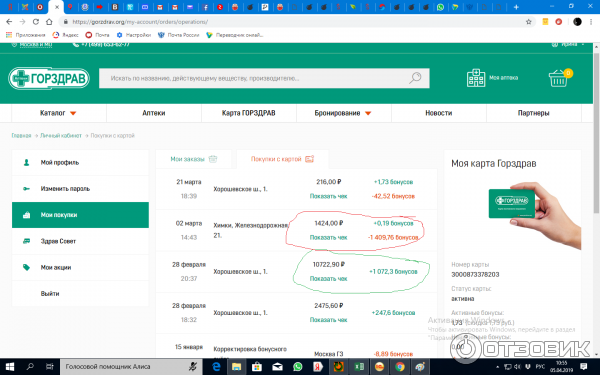Click the РУС language indicator
This screenshot has width=600, height=375.
coord(540,367)
